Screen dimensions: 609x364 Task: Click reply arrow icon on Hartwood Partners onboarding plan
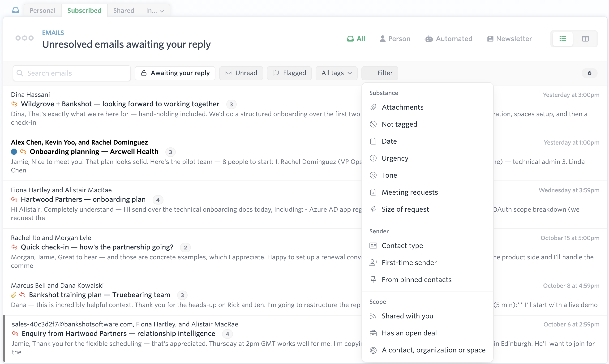click(x=14, y=199)
